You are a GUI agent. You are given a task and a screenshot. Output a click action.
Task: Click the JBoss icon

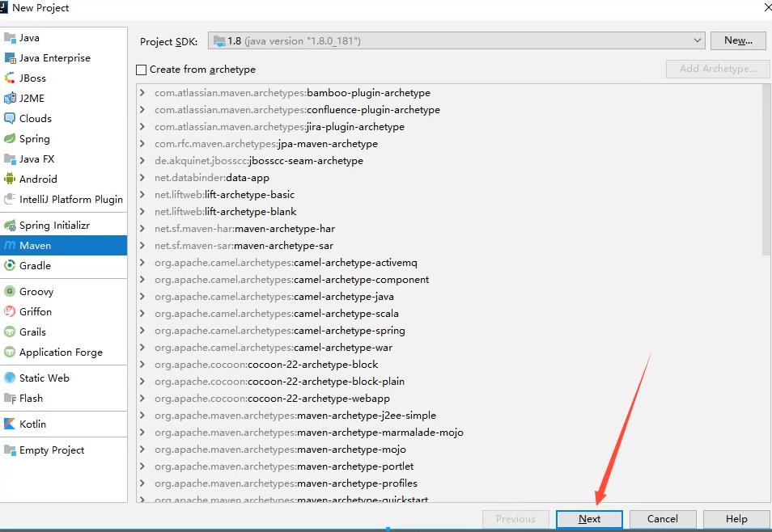click(10, 78)
